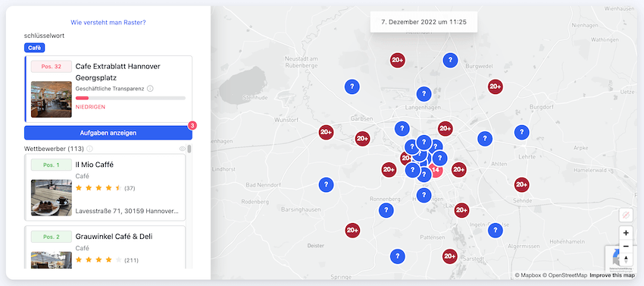The width and height of the screenshot is (644, 286).
Task: Select the Il Mio Caffé competitor title
Action: coord(95,165)
